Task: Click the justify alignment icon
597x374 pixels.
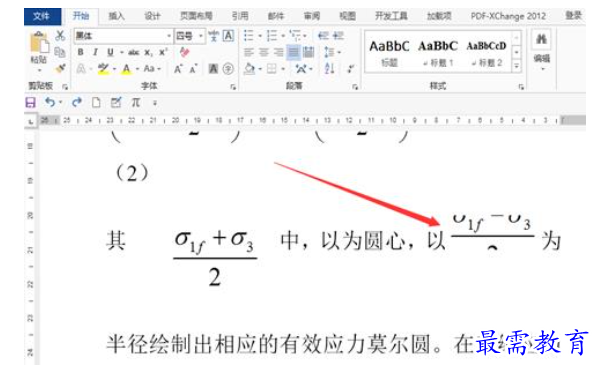Action: point(293,52)
